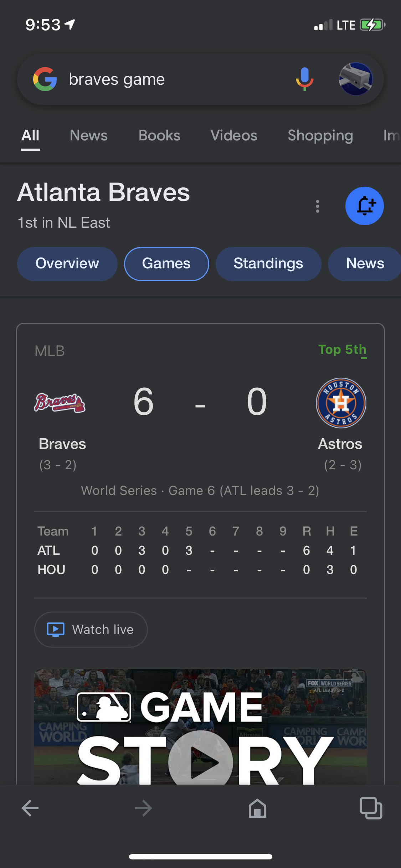Switch to the Videos search tab

234,135
